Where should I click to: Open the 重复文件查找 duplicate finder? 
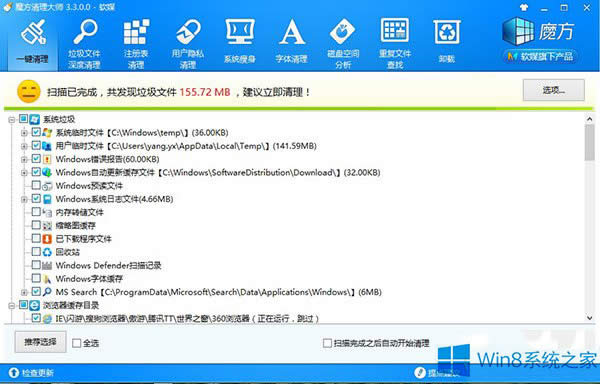(395, 44)
